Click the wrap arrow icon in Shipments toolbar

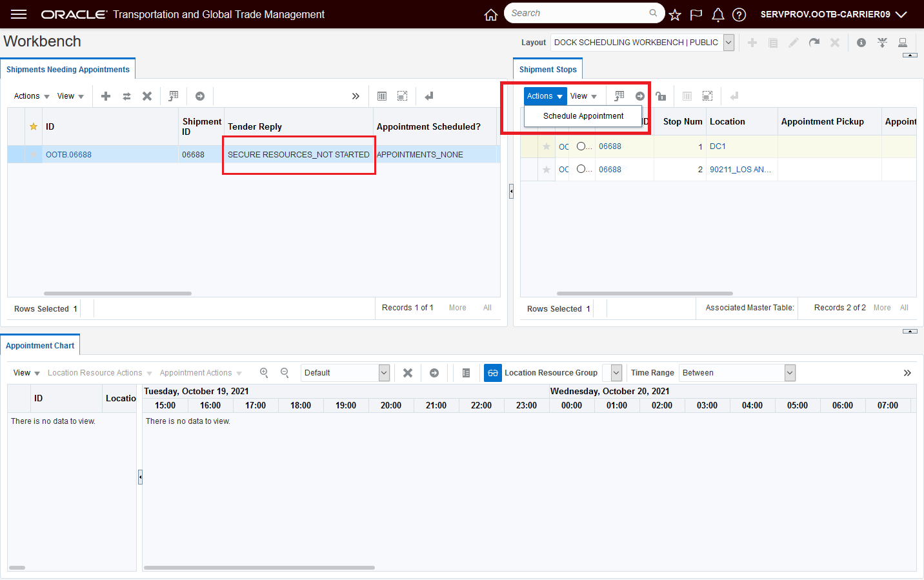coord(429,96)
